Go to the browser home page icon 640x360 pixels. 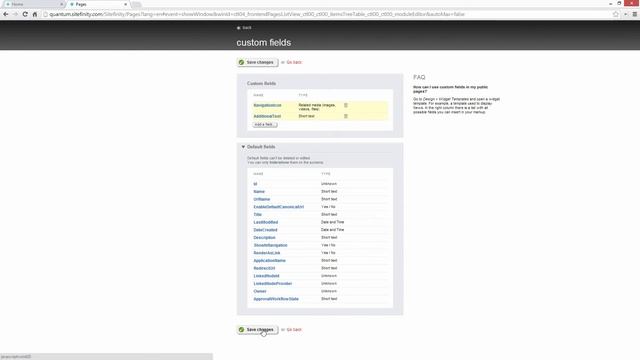coord(35,14)
